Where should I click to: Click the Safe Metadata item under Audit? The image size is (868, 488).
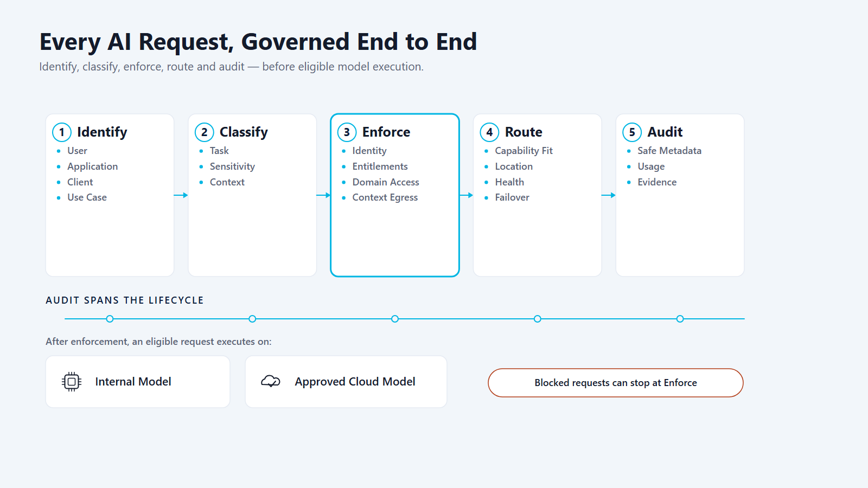click(669, 151)
